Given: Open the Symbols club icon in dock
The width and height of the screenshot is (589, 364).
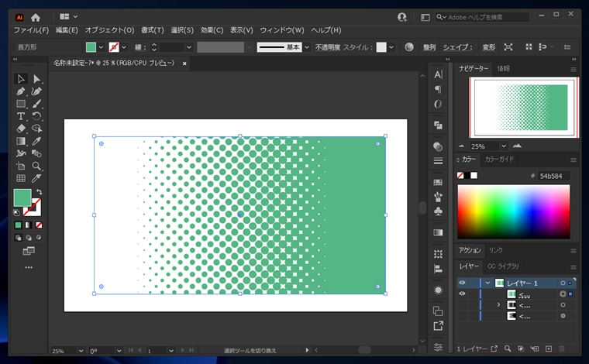Looking at the screenshot, I should (x=438, y=211).
